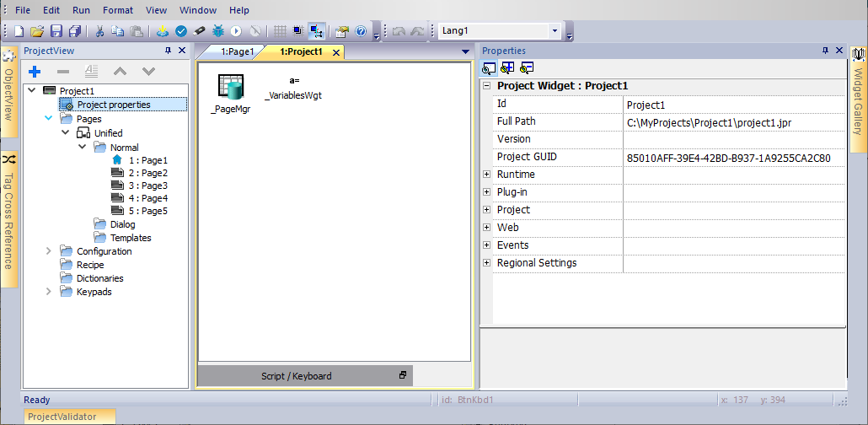Click the Paste clipboard icon
The image size is (868, 425).
(x=136, y=31)
